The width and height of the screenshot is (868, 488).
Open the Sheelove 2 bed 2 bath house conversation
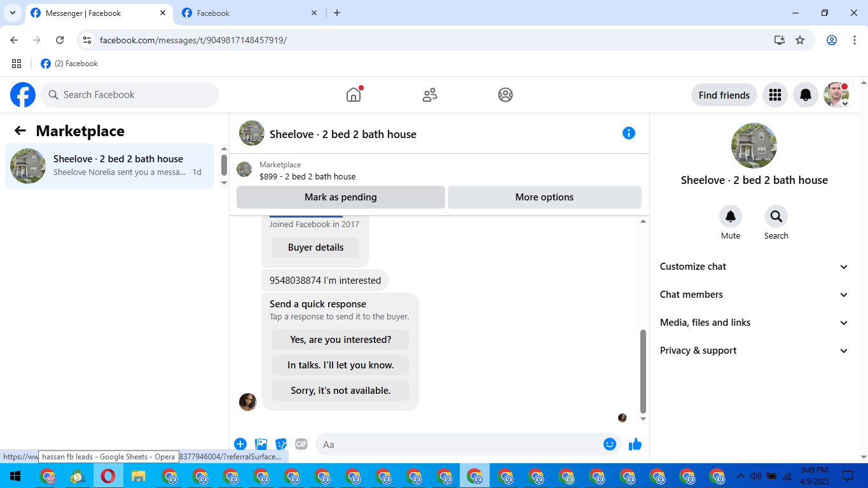tap(110, 166)
